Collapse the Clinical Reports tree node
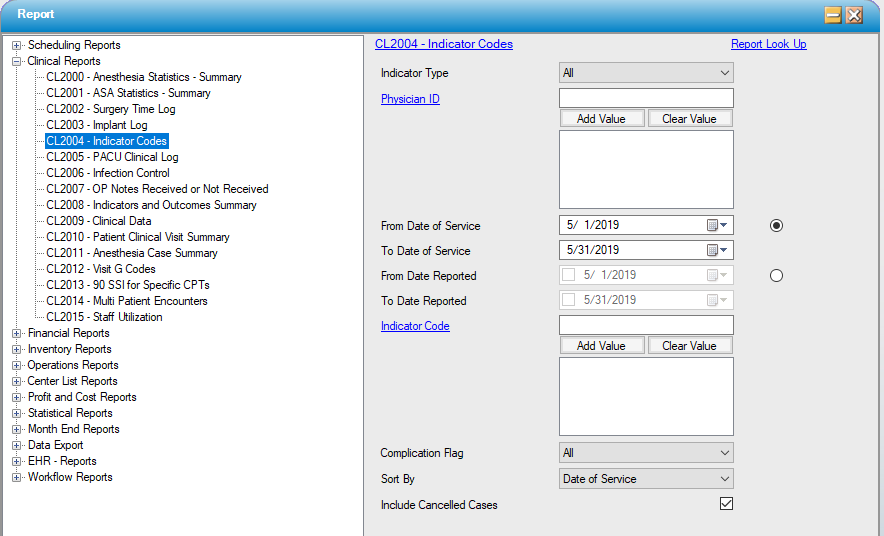This screenshot has width=884, height=536. pyautogui.click(x=17, y=61)
